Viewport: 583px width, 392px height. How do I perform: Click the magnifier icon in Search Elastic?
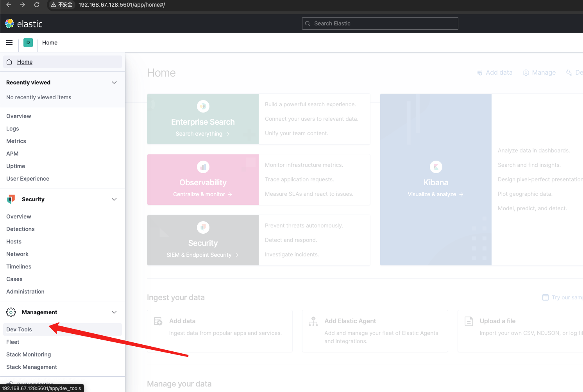[x=308, y=23]
